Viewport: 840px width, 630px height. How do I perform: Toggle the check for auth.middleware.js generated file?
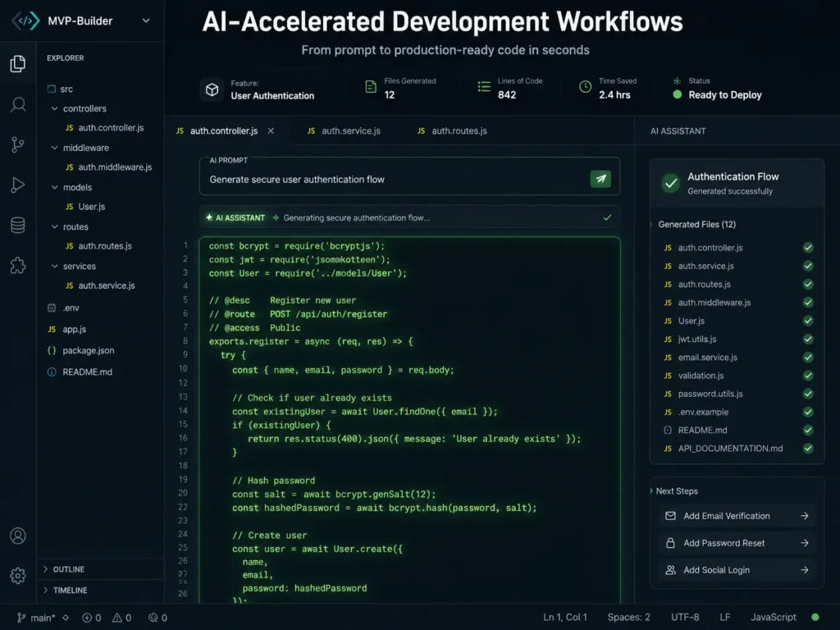tap(808, 302)
